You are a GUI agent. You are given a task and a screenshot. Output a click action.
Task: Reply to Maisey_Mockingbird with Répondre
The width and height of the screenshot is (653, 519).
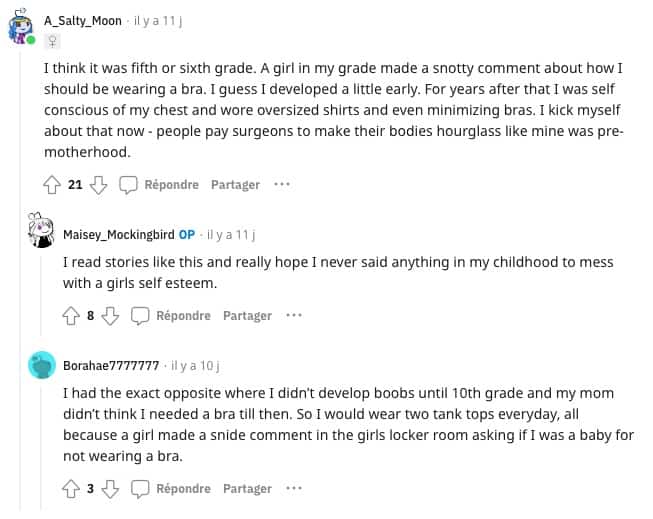(x=172, y=316)
